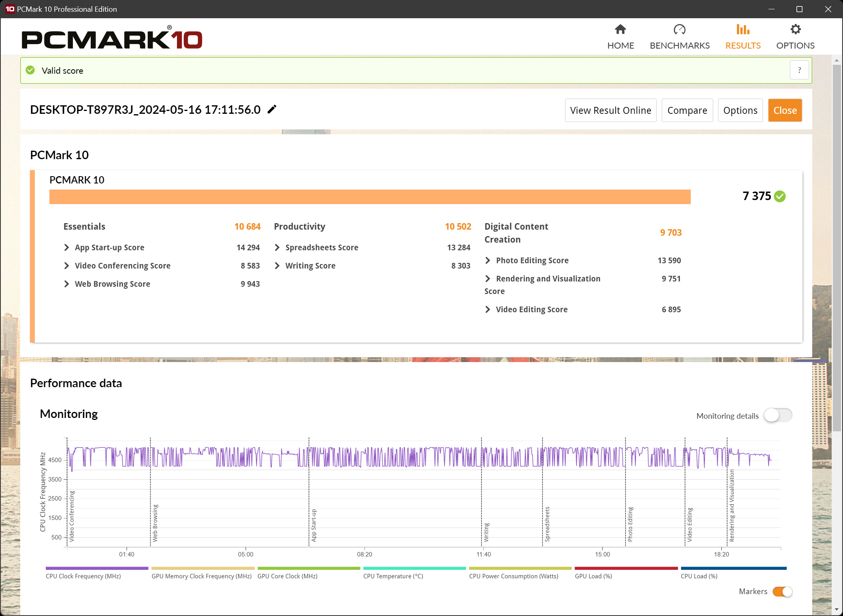Click the question mark help icon
843x616 pixels.
pos(799,70)
